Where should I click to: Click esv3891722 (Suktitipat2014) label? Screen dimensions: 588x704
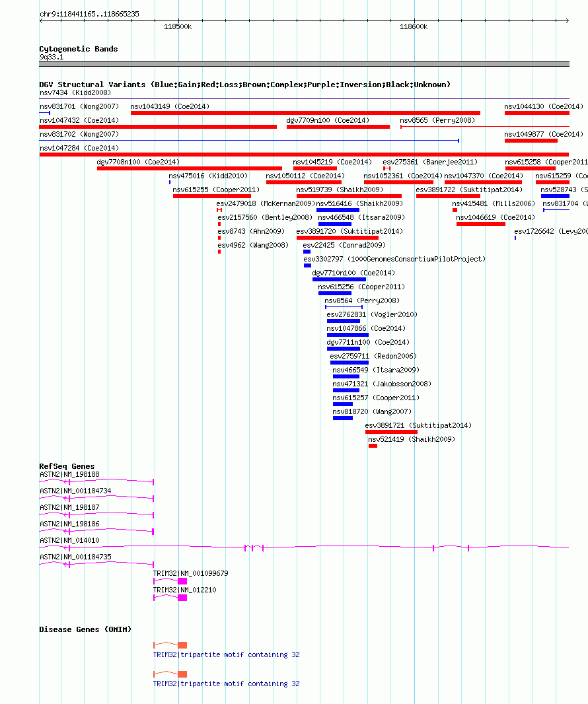tap(469, 190)
